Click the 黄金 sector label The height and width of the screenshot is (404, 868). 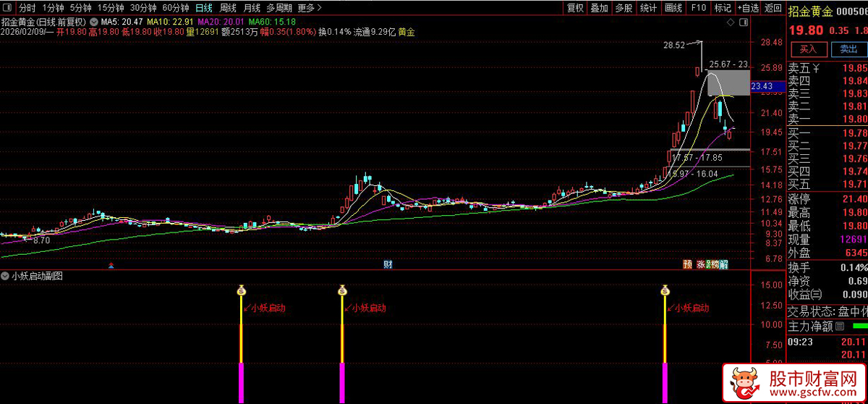coord(407,32)
